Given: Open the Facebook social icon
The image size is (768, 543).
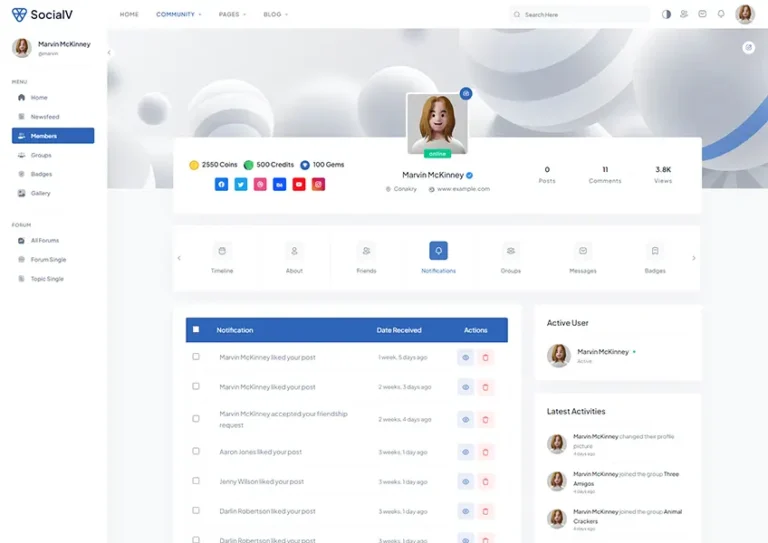Looking at the screenshot, I should [x=221, y=184].
